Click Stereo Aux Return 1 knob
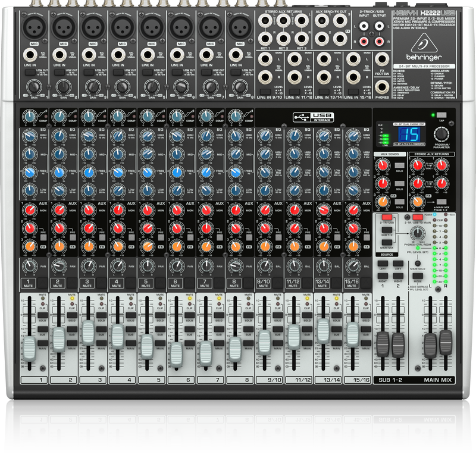Image resolution: width=476 pixels, height=454 pixels. coord(418,165)
